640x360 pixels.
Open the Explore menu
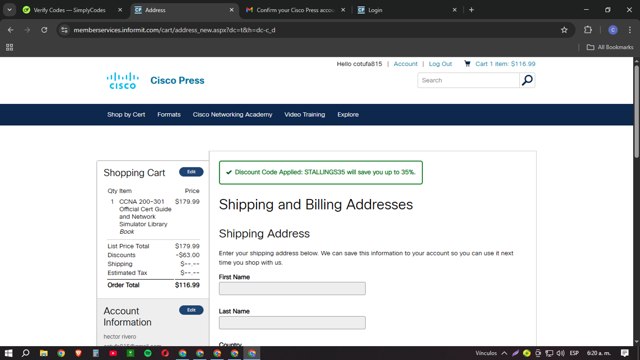(x=348, y=115)
